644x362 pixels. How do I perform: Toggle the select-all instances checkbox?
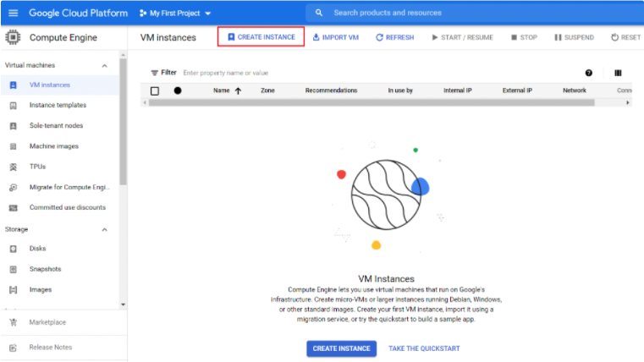click(155, 90)
